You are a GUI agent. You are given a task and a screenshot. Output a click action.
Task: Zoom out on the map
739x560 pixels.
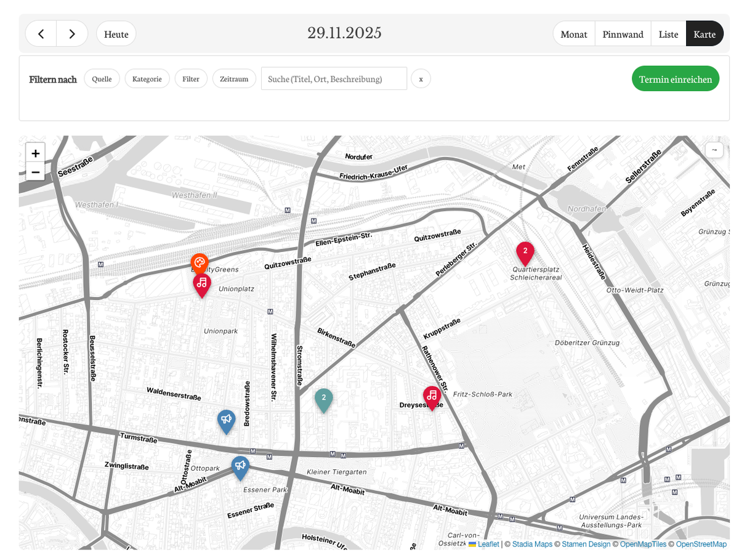(x=35, y=172)
